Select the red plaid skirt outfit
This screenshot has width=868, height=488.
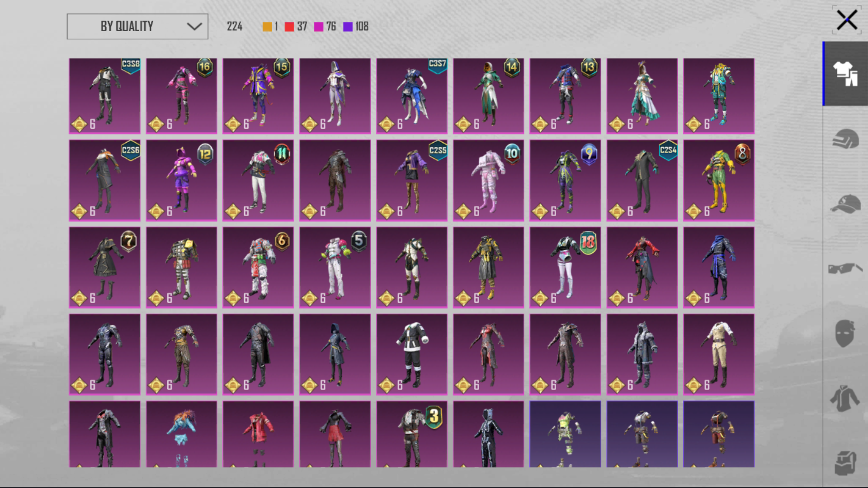[335, 434]
